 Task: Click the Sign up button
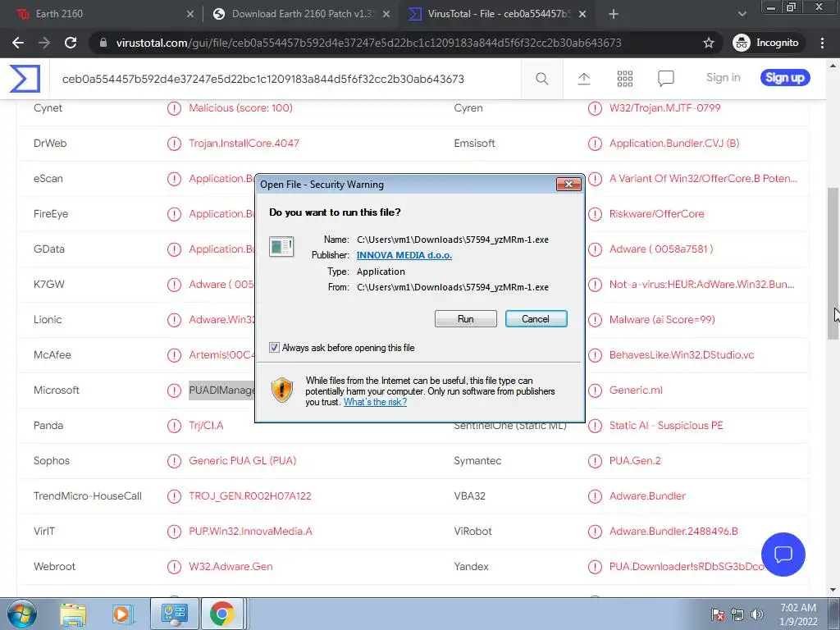(x=785, y=78)
